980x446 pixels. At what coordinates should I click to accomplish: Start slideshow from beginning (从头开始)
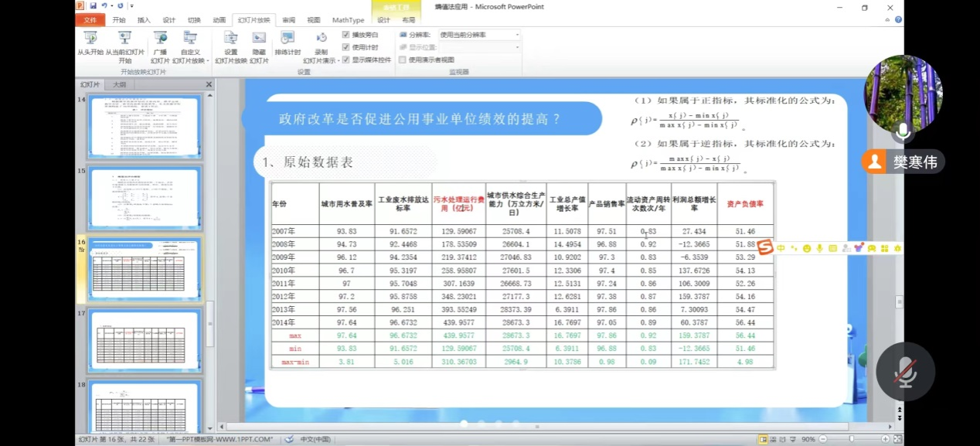(90, 39)
